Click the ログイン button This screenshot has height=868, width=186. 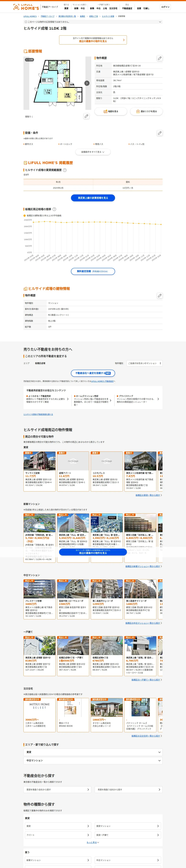click(165, 7)
